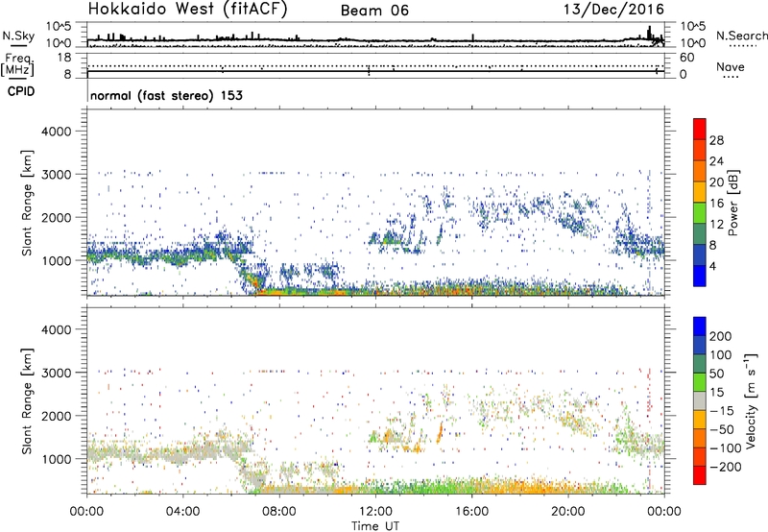
Task: Click the Power color bar blue bottom segment
Action: pos(700,276)
